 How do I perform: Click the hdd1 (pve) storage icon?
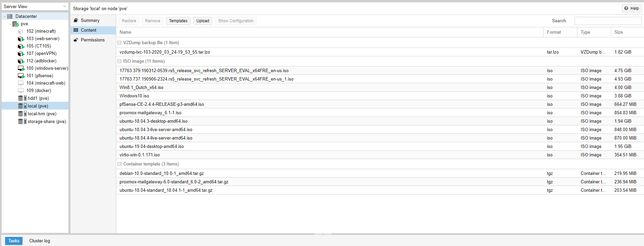coord(22,98)
